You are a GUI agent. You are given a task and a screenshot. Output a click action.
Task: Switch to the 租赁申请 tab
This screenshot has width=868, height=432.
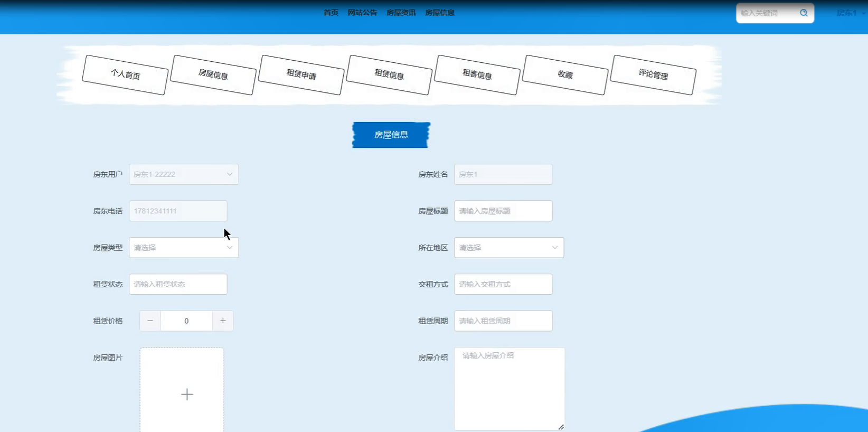point(301,75)
